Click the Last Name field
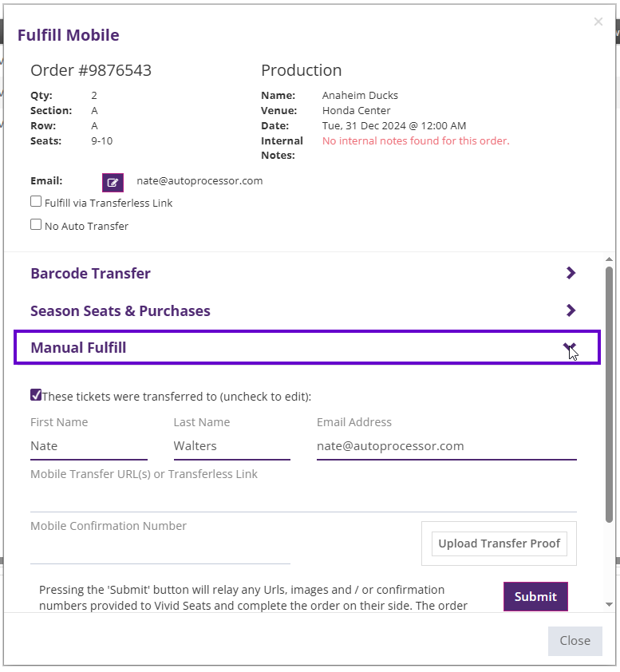The width and height of the screenshot is (620, 672). (x=231, y=446)
